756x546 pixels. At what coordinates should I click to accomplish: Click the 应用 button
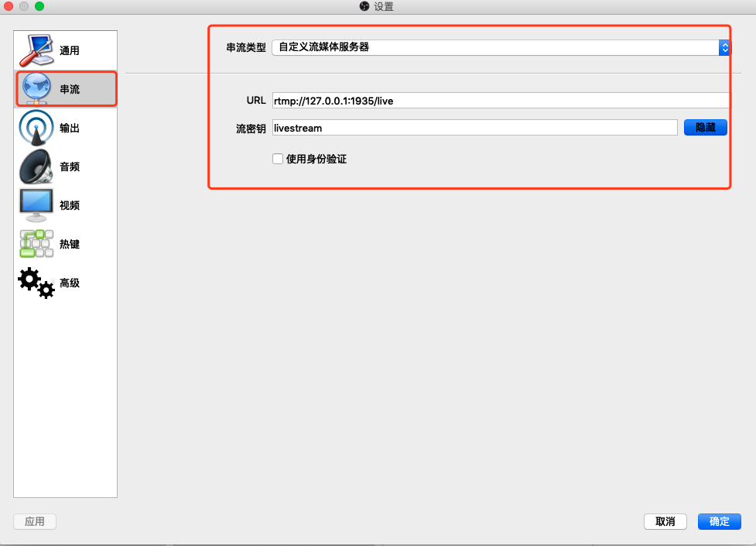(x=35, y=521)
